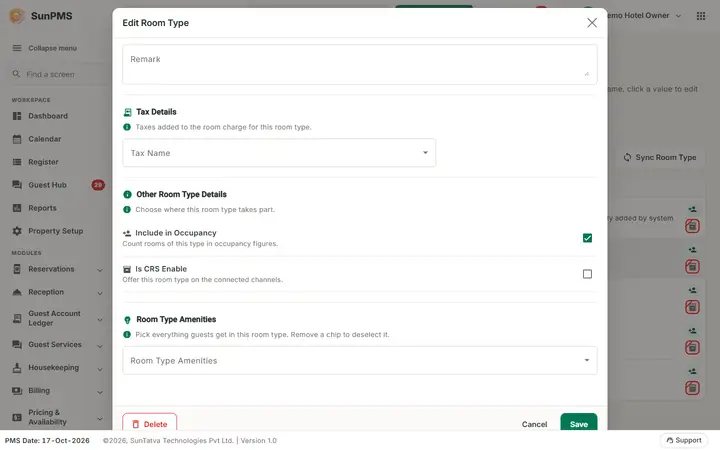The image size is (720, 450).
Task: Expand the Housekeeping chevron
Action: coord(100,369)
